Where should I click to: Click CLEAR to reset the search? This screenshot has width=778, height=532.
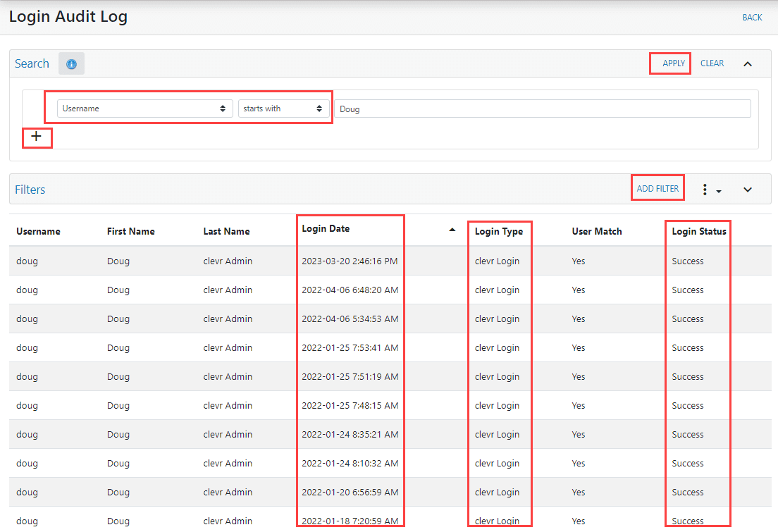[x=712, y=63]
